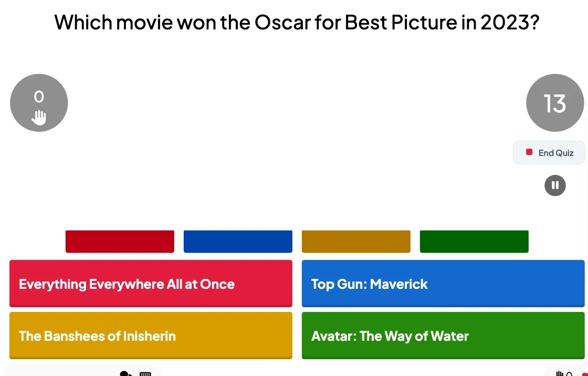The image size is (588, 376).
Task: Click the Oscar Best Picture question title
Action: coord(297,22)
